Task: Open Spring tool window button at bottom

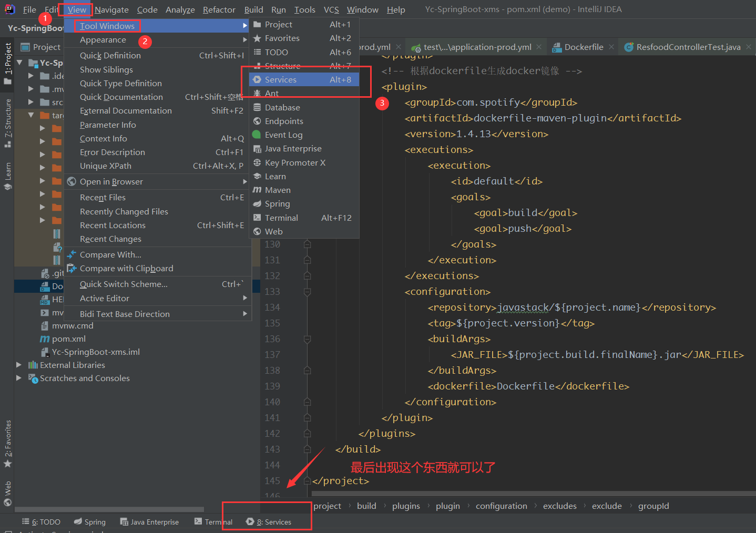Action: (x=90, y=522)
